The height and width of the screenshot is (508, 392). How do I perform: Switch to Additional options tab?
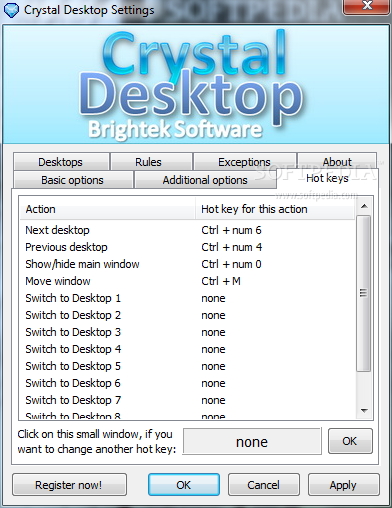point(205,180)
